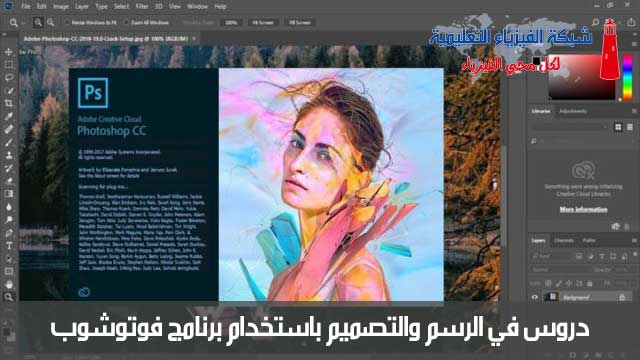The width and height of the screenshot is (640, 360).
Task: Toggle type layer filter in Layers panel
Action: [x=602, y=256]
